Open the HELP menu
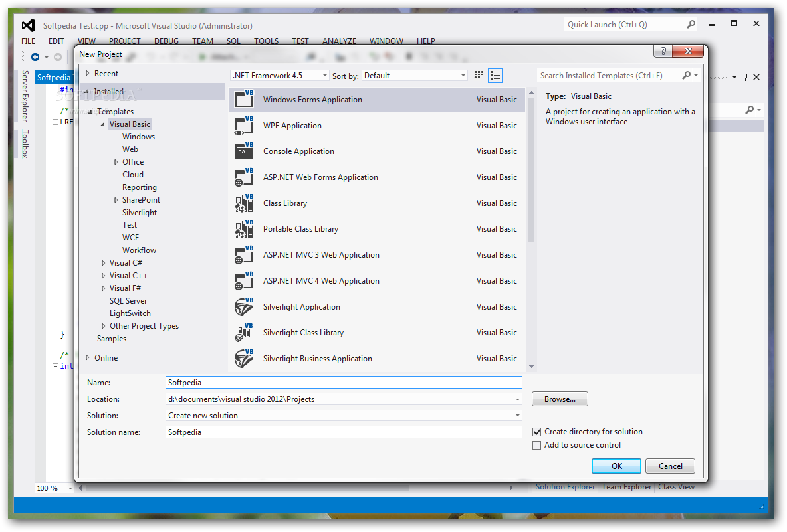The width and height of the screenshot is (787, 532). coord(425,41)
